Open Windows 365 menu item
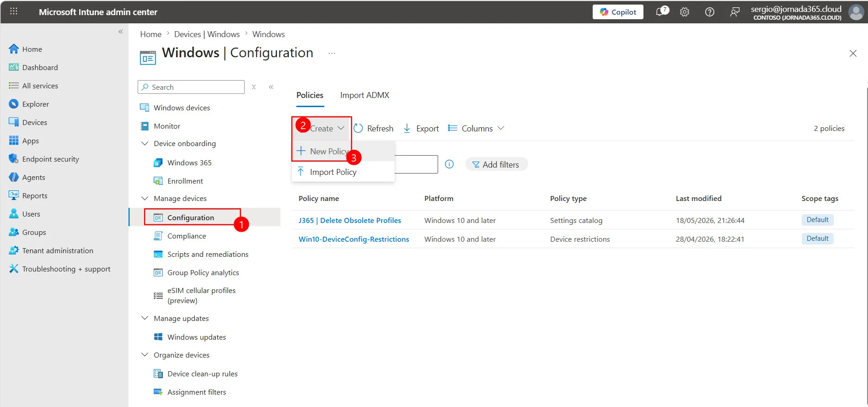 tap(189, 163)
